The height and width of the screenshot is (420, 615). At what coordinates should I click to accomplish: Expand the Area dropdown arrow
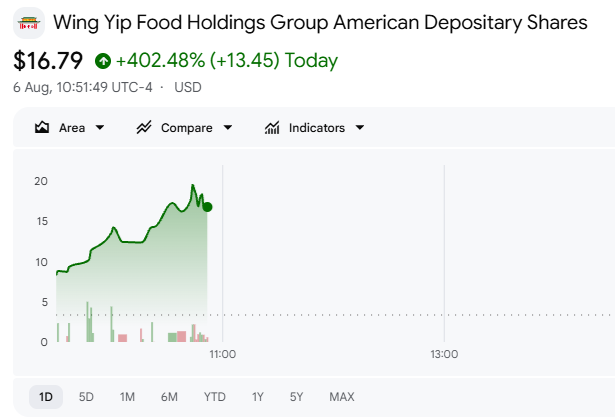coord(100,127)
